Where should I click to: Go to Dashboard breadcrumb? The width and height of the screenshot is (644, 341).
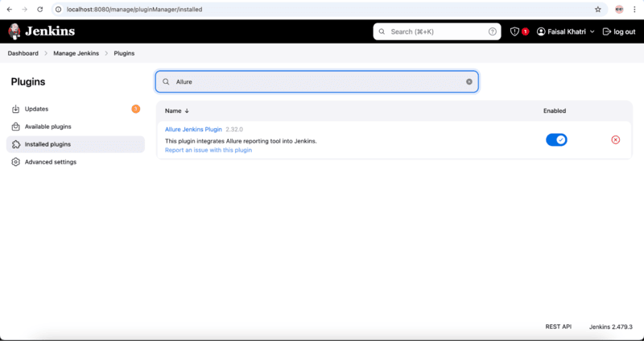coord(23,53)
